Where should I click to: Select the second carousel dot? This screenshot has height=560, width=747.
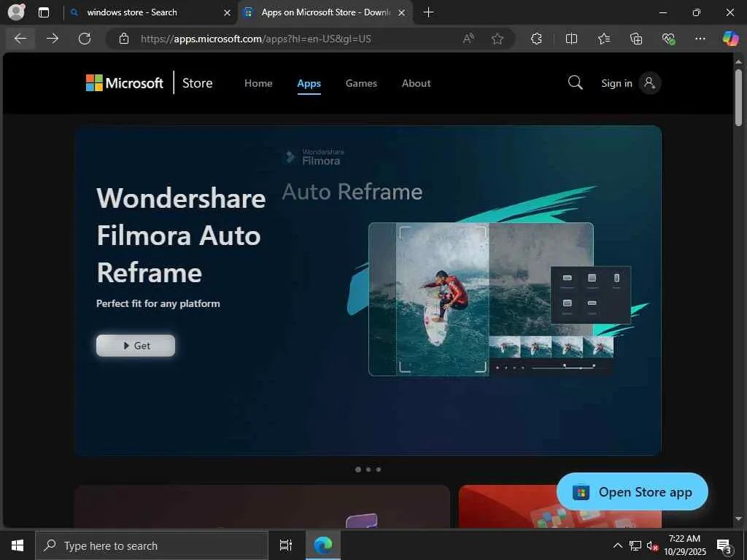368,470
